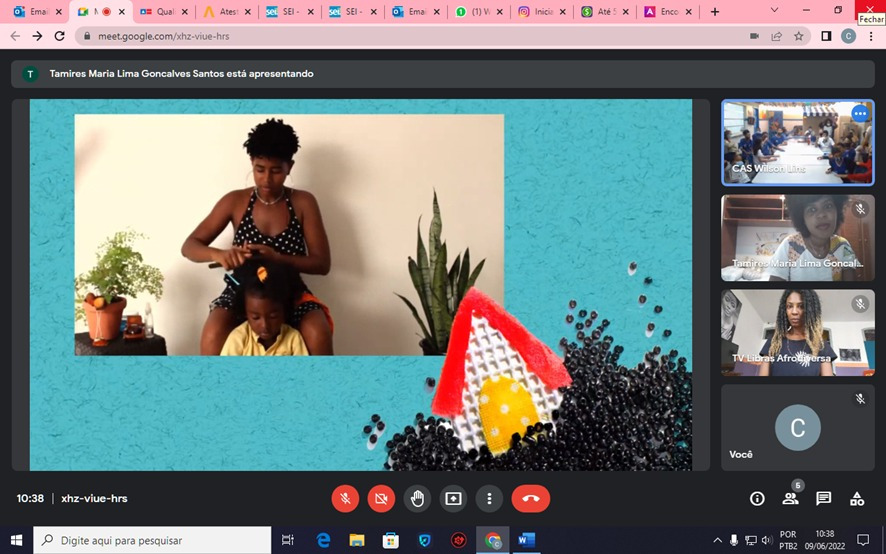
Task: Unmute the microphone in Meet controls
Action: click(x=345, y=499)
